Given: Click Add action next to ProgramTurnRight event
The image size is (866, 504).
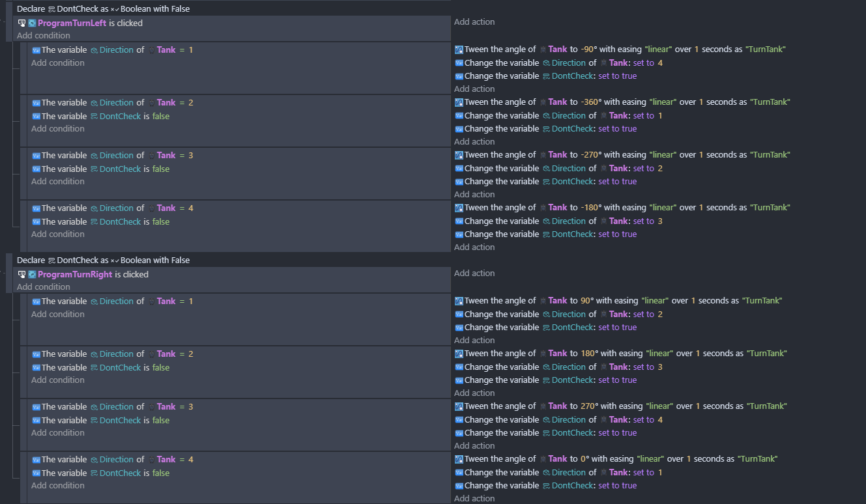Looking at the screenshot, I should [x=474, y=273].
